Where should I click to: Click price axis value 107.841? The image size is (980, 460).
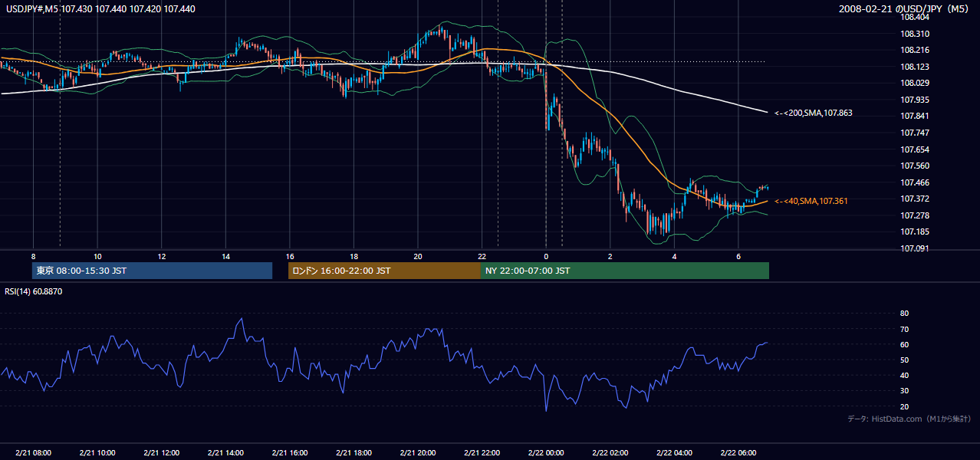[x=915, y=116]
